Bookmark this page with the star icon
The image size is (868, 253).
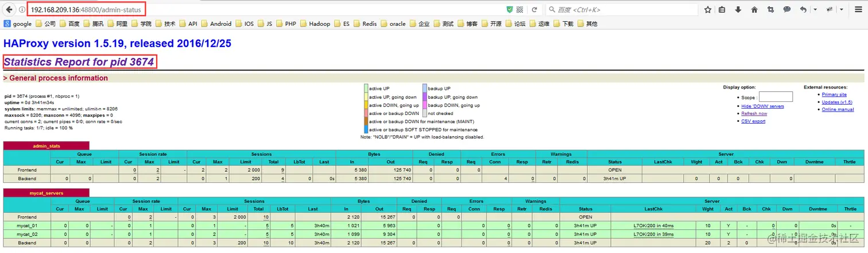coord(708,10)
